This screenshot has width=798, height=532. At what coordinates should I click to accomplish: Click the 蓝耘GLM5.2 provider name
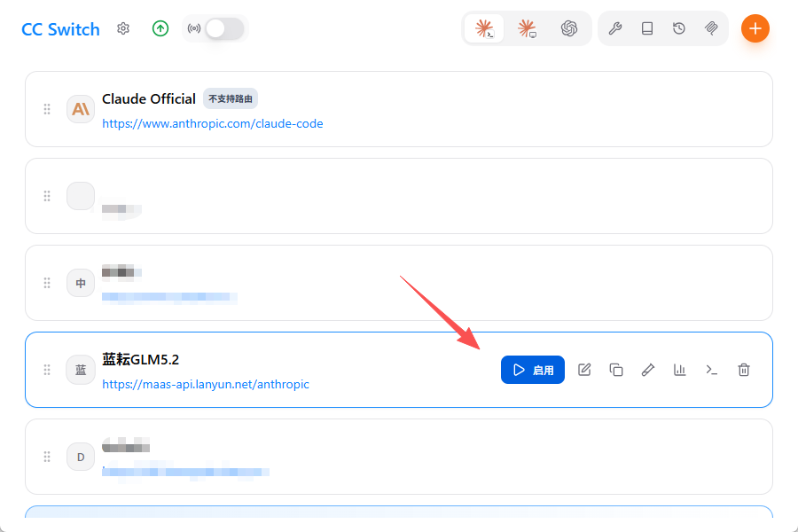(140, 359)
